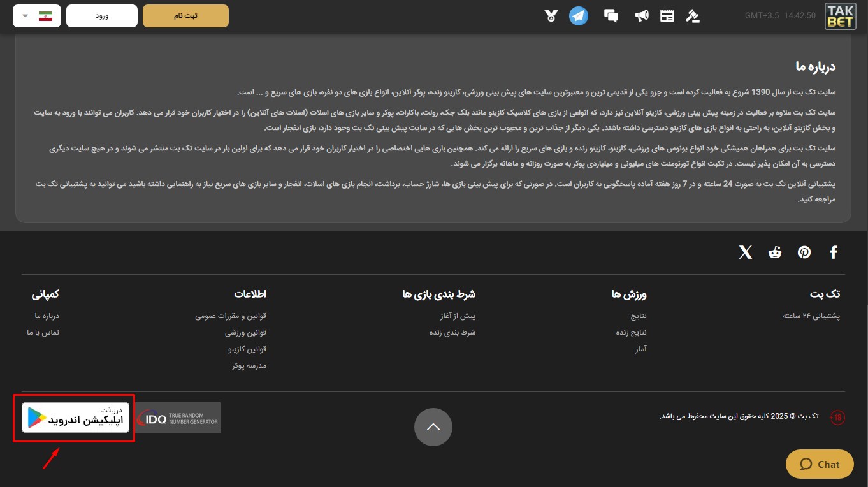Click the chat messages icon in the header
Image resolution: width=868 pixels, height=487 pixels.
(611, 16)
